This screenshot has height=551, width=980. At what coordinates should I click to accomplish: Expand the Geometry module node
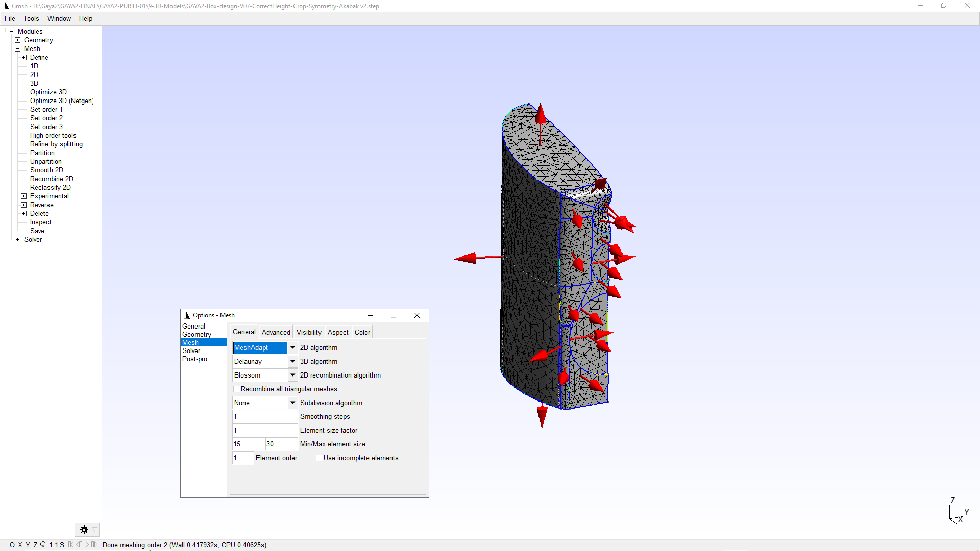pyautogui.click(x=17, y=40)
